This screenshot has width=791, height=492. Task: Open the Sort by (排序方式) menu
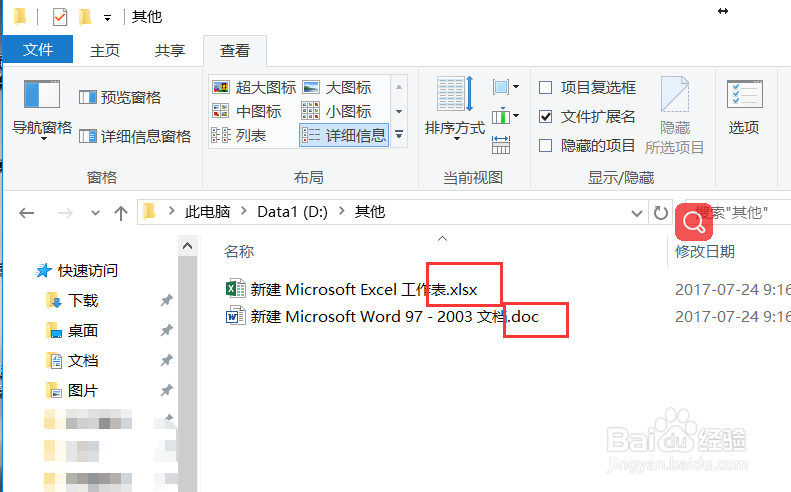455,109
